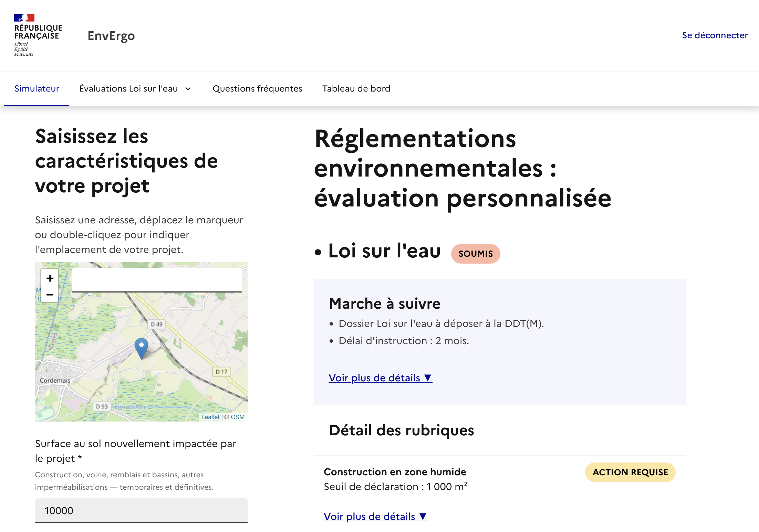The image size is (759, 532).
Task: Click the D 93 road label on map
Action: pos(102,406)
